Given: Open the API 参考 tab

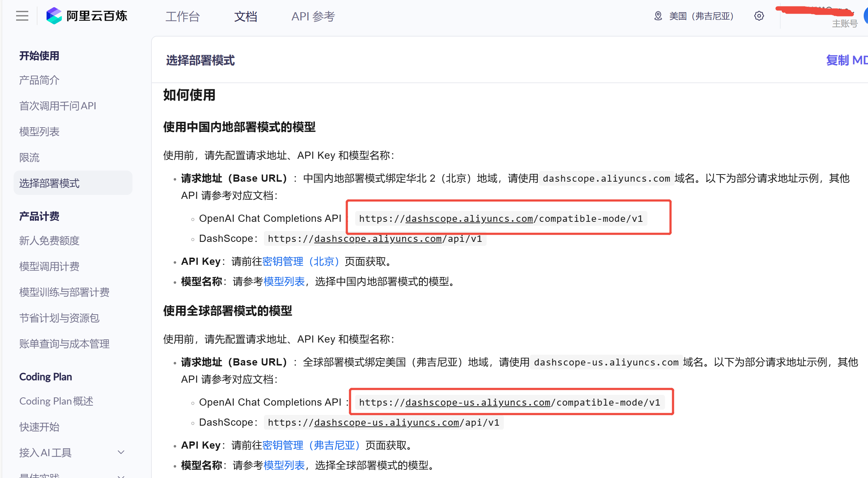Looking at the screenshot, I should [x=313, y=16].
